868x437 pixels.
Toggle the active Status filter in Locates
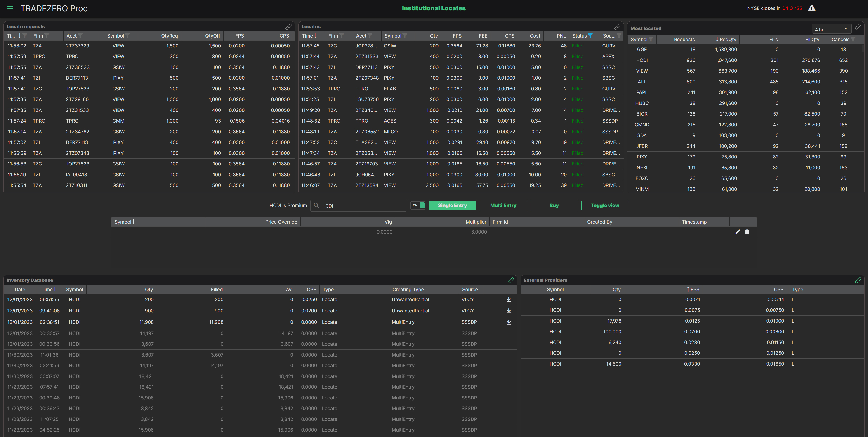tap(590, 36)
